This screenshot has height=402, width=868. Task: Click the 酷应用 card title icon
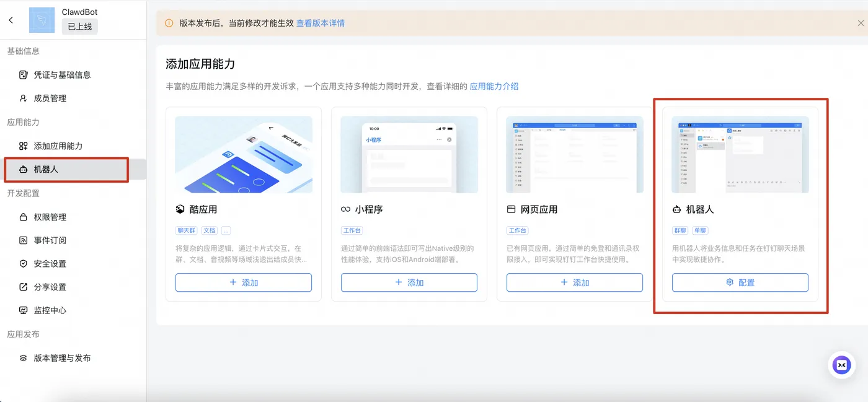(180, 210)
